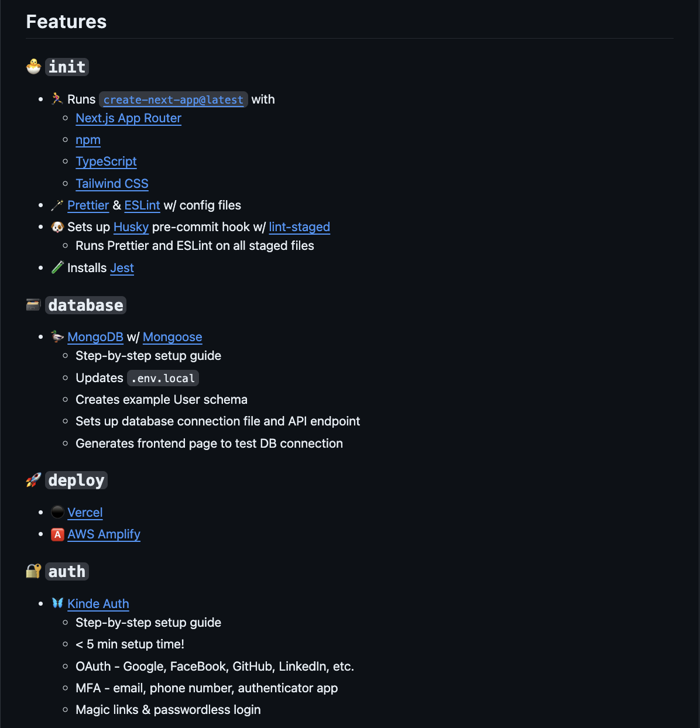The height and width of the screenshot is (728, 700).
Task: Click the card box emoji beside database
Action: tap(34, 305)
